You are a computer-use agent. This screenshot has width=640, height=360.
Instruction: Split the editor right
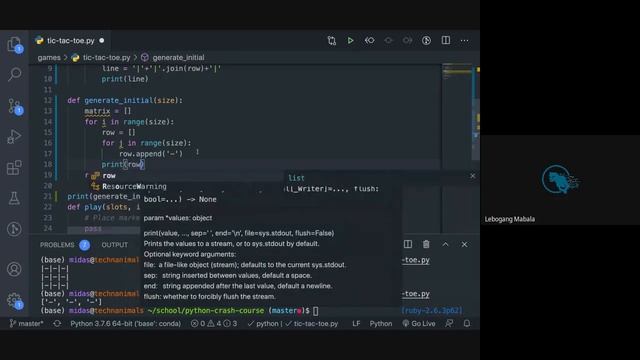(x=446, y=40)
